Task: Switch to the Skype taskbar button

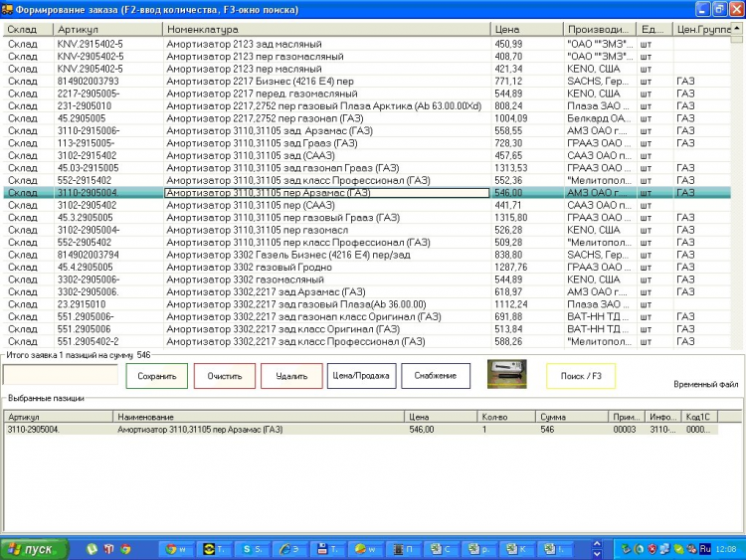Action: 253,549
